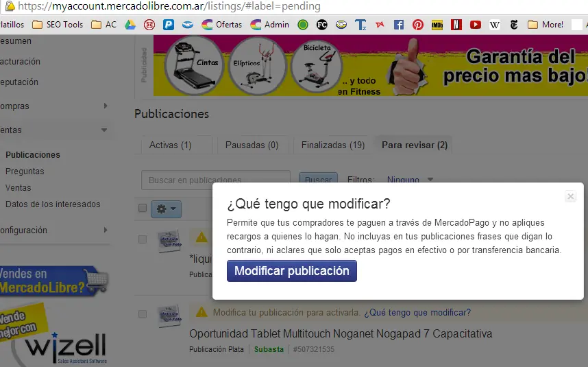
Task: Open the Wikipedia bookmark
Action: [495, 25]
